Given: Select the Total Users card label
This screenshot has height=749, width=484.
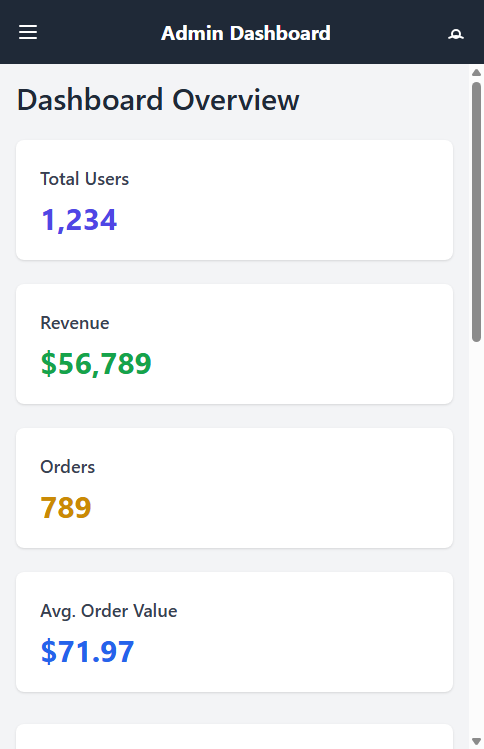Looking at the screenshot, I should 85,179.
